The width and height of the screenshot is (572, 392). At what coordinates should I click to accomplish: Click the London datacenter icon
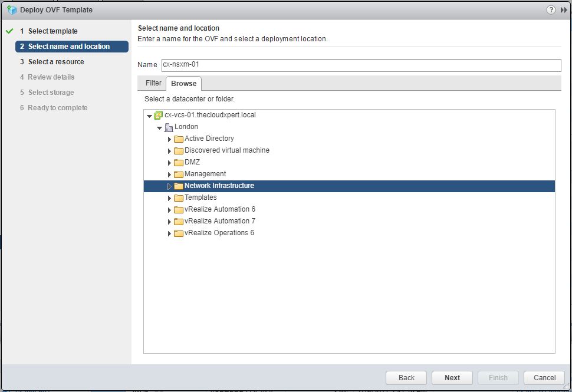point(169,127)
